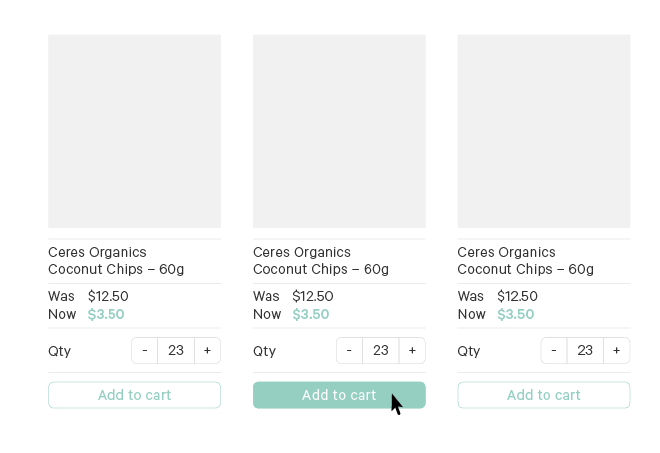This screenshot has width=660, height=453.
Task: Open the rightmost Ceres Organics Coconut Chips title
Action: [525, 261]
